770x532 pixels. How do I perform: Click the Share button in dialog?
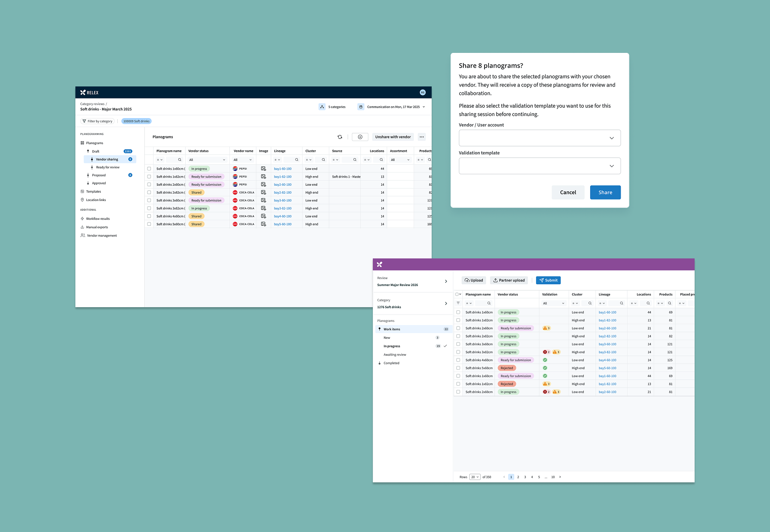(x=605, y=192)
